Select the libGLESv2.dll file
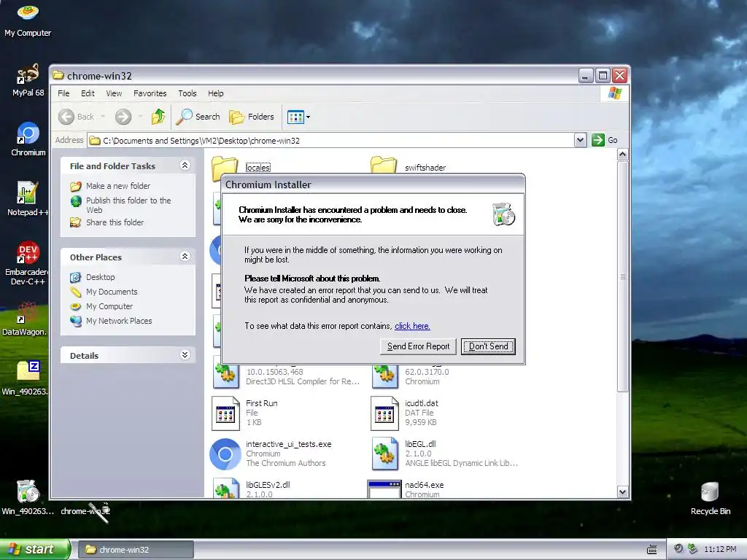Image resolution: width=747 pixels, height=560 pixels. point(251,488)
